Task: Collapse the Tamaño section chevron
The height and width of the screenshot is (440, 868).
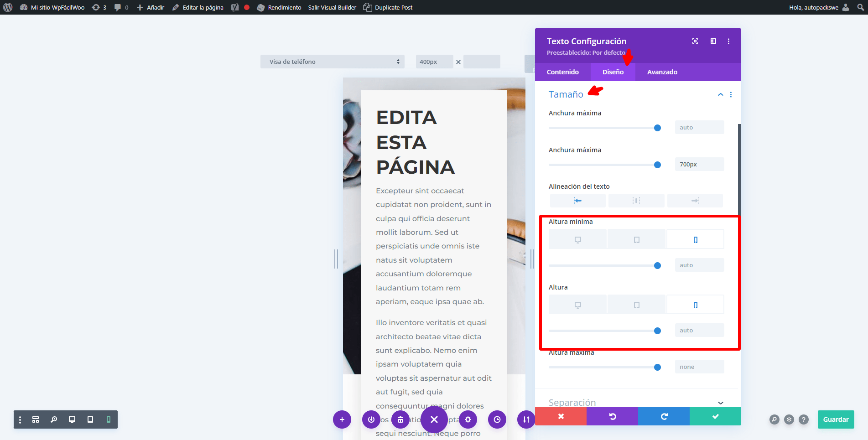Action: click(x=721, y=94)
